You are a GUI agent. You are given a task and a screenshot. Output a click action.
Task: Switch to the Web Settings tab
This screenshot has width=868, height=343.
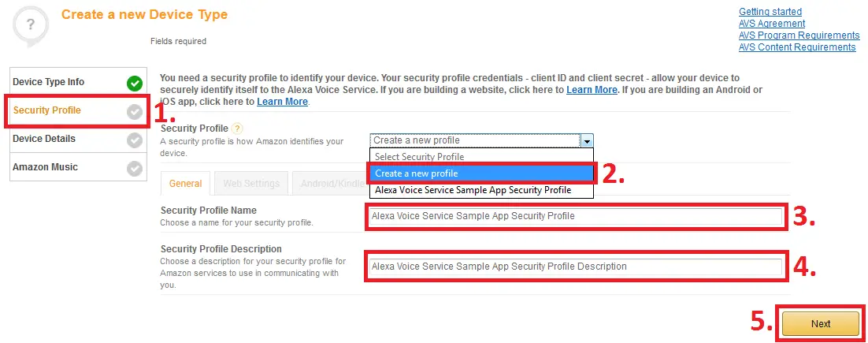tap(250, 184)
